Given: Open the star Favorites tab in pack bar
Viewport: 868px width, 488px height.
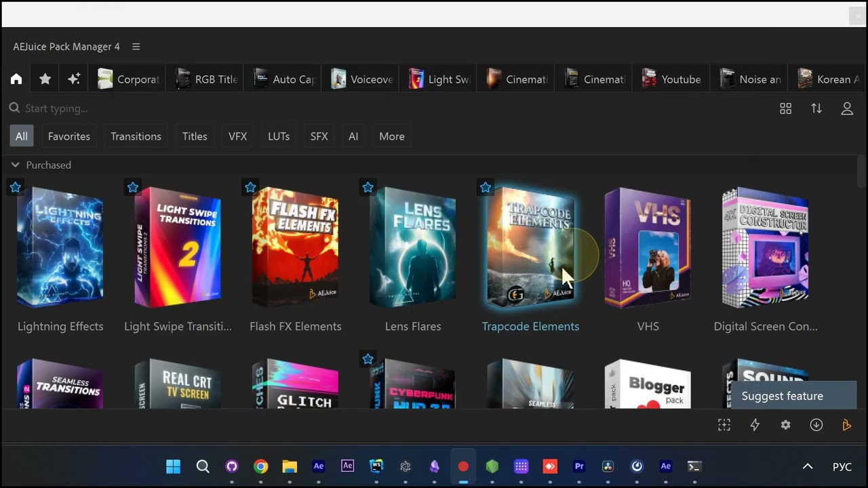Looking at the screenshot, I should click(x=45, y=79).
